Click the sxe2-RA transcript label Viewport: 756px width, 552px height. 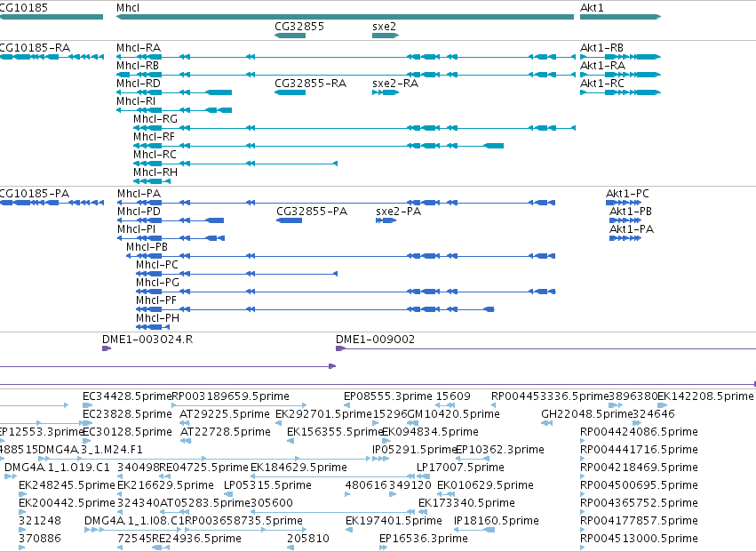pos(395,84)
